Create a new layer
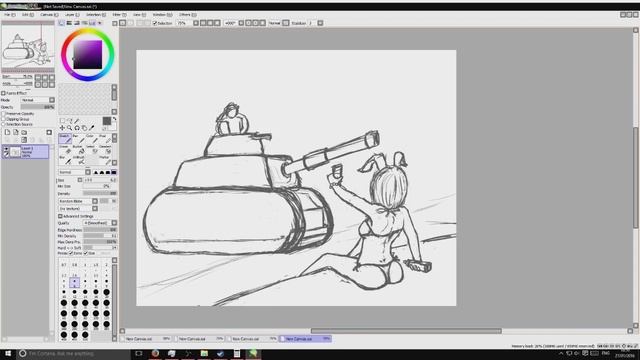 [x=7, y=132]
